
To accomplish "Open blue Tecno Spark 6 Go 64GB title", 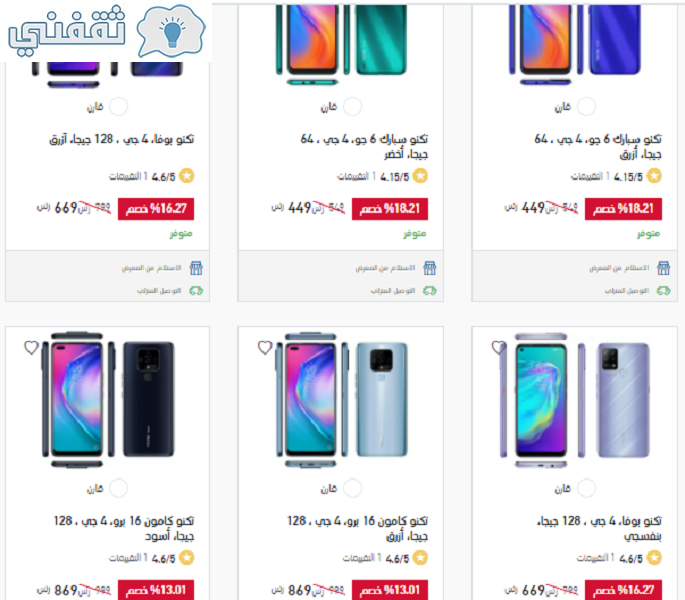I will coord(598,146).
